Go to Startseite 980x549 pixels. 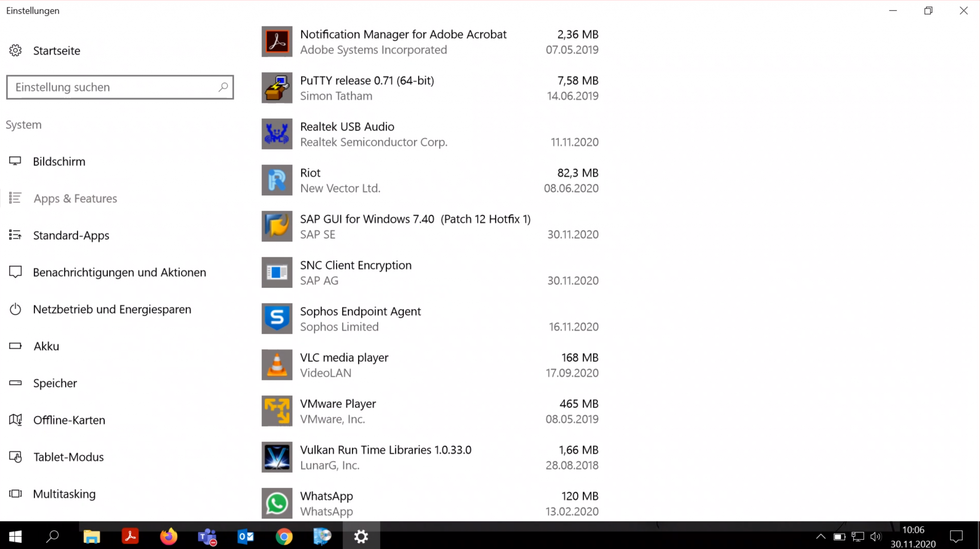(x=57, y=51)
